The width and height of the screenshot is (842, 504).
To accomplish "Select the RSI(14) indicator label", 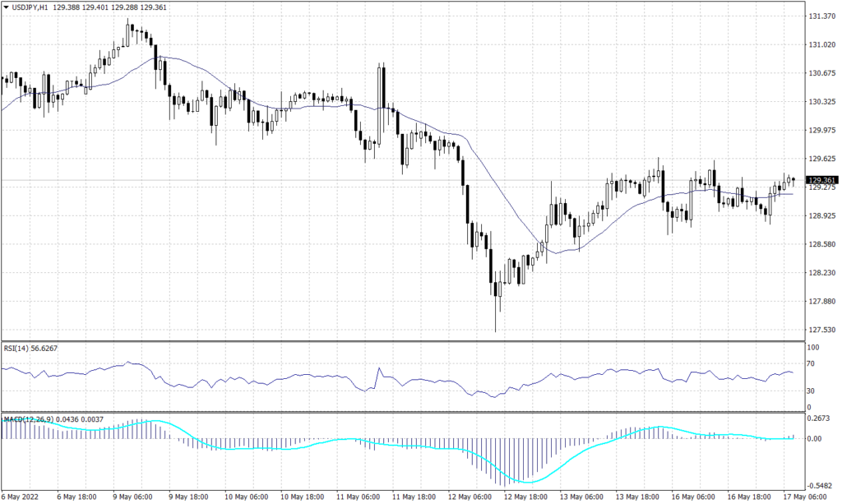I will [x=20, y=348].
